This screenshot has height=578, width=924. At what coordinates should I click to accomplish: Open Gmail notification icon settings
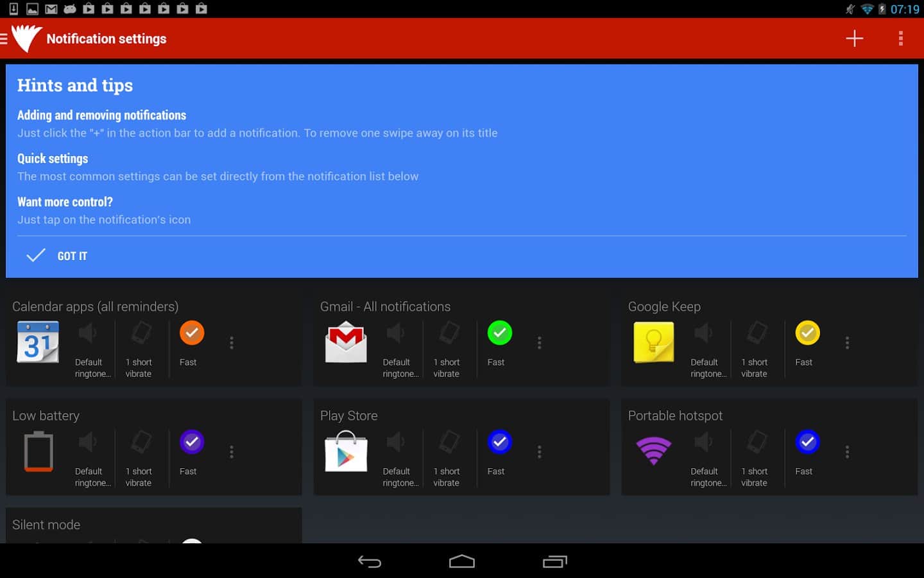pos(346,342)
